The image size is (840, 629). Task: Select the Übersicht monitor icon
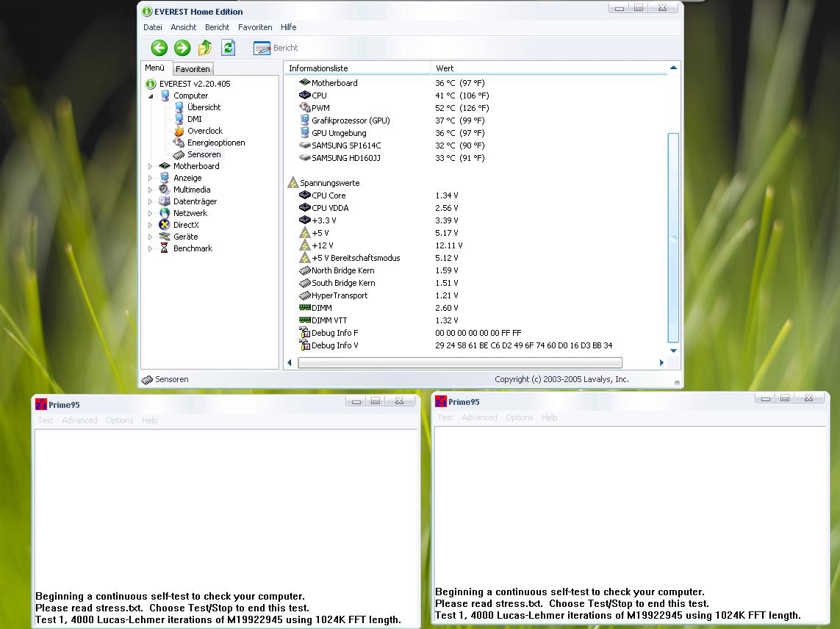(x=179, y=107)
